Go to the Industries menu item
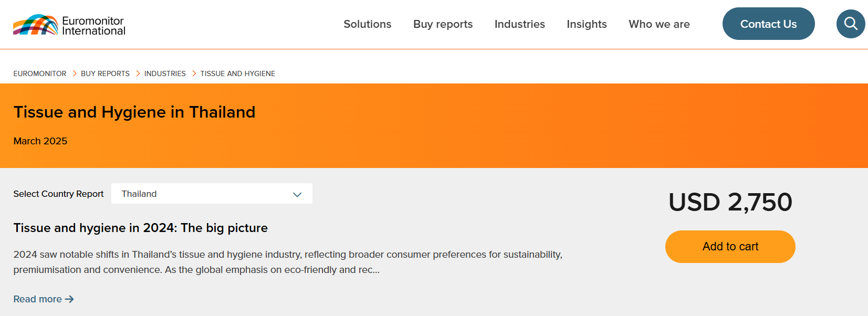868x316 pixels. 519,24
